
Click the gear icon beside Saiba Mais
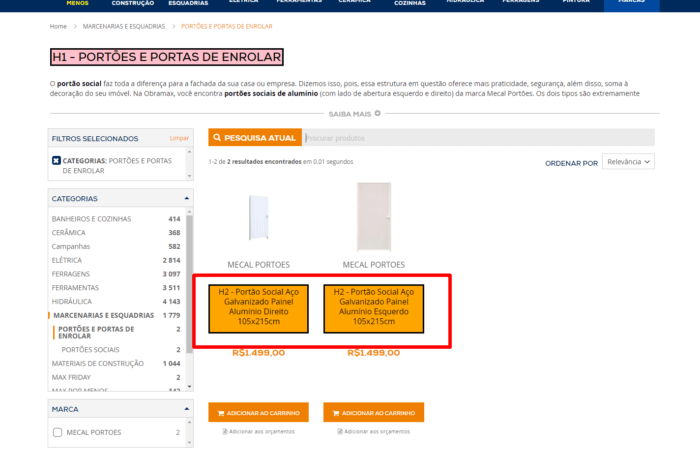pos(377,114)
